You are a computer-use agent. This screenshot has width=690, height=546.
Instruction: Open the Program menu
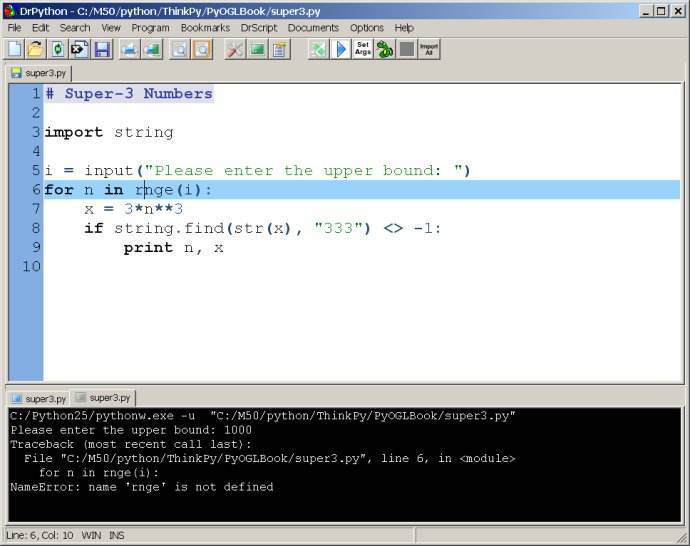tap(150, 28)
